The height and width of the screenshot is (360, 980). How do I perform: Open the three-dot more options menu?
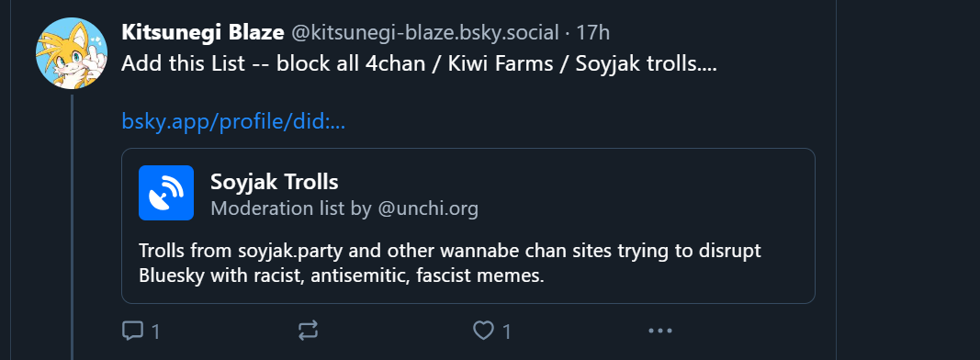(x=660, y=331)
